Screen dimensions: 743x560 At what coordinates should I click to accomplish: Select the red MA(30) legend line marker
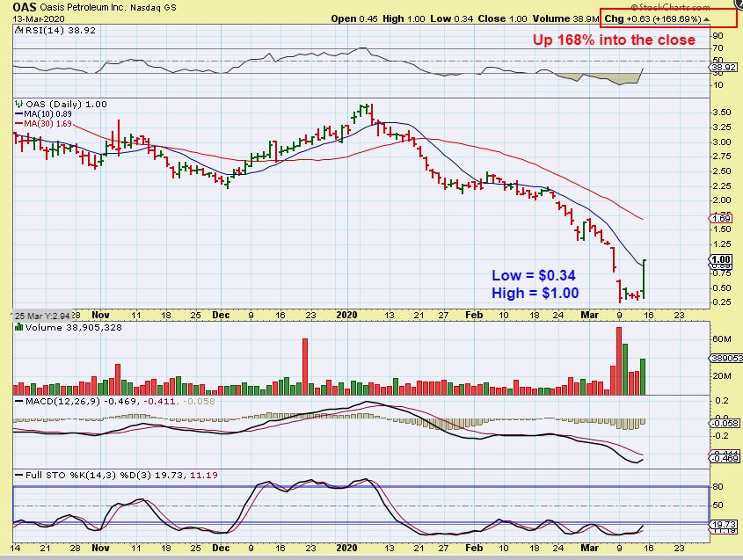[x=19, y=124]
